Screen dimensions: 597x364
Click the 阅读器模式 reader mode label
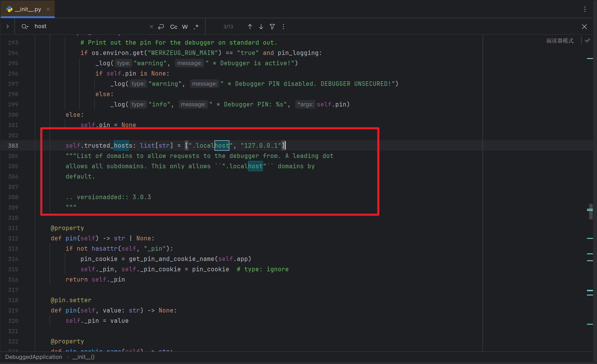pyautogui.click(x=560, y=41)
